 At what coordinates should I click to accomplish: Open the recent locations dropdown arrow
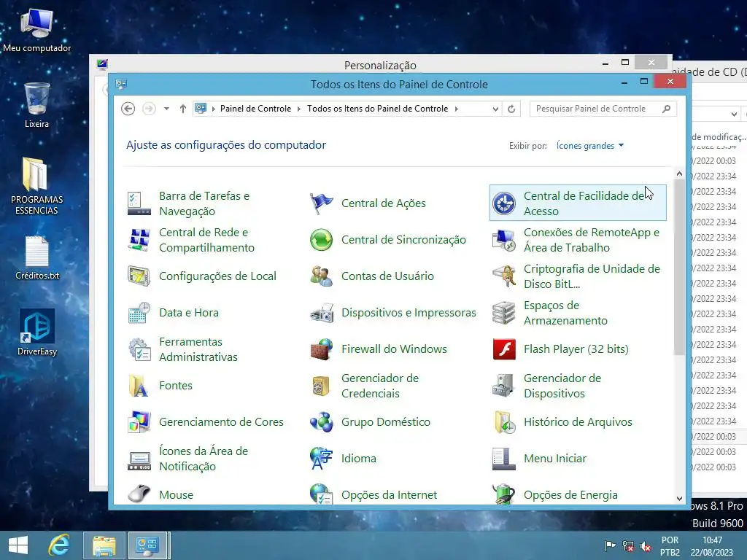pos(166,109)
